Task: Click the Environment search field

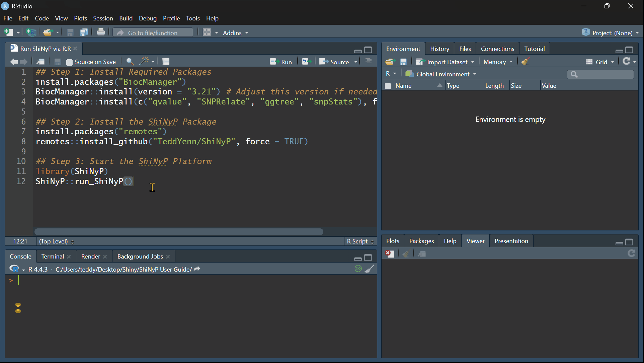Action: (600, 74)
